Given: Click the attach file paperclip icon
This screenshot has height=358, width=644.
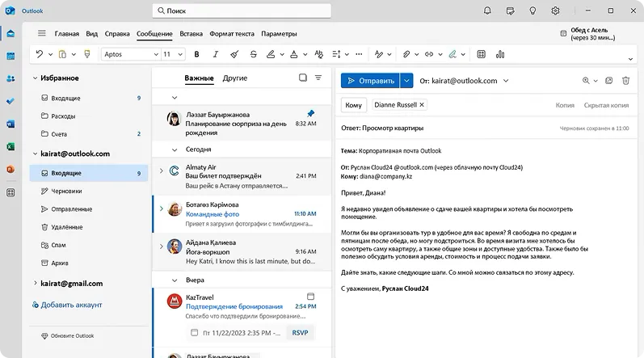Looking at the screenshot, I should click(406, 54).
